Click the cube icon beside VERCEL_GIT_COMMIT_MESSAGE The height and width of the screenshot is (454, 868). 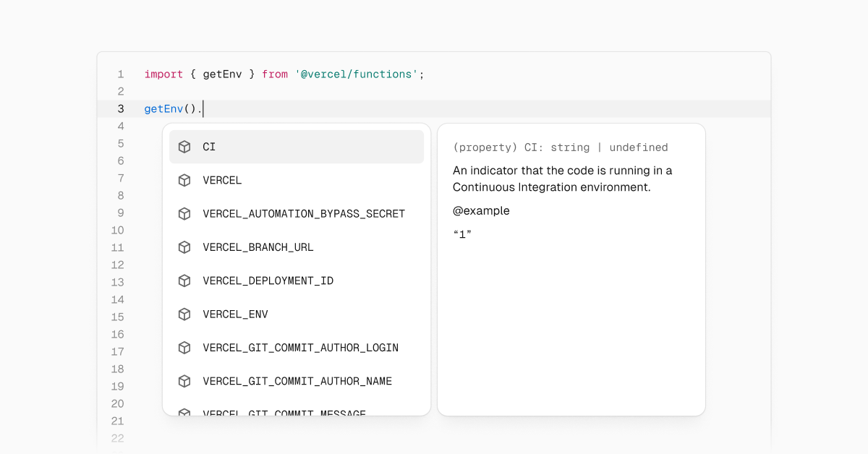pyautogui.click(x=184, y=413)
